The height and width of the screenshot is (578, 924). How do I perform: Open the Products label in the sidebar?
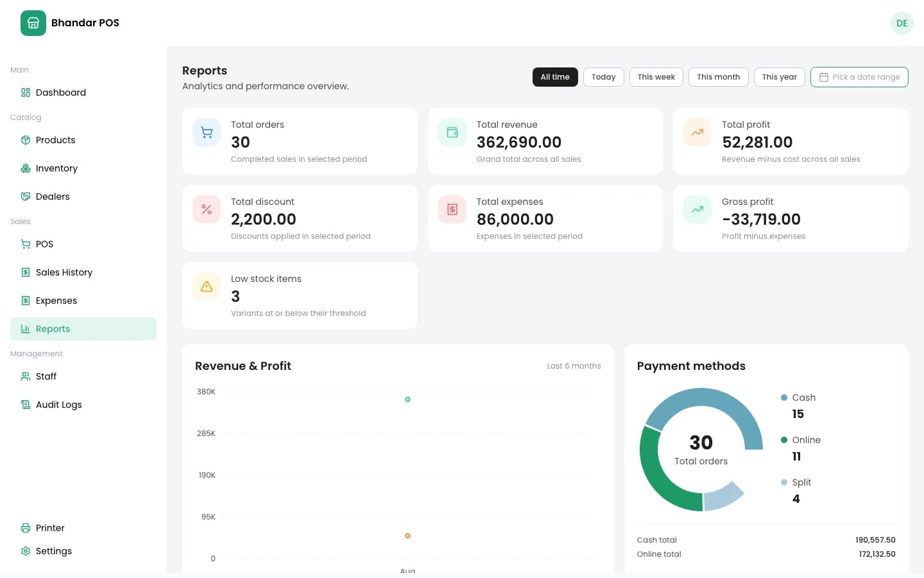tap(56, 140)
